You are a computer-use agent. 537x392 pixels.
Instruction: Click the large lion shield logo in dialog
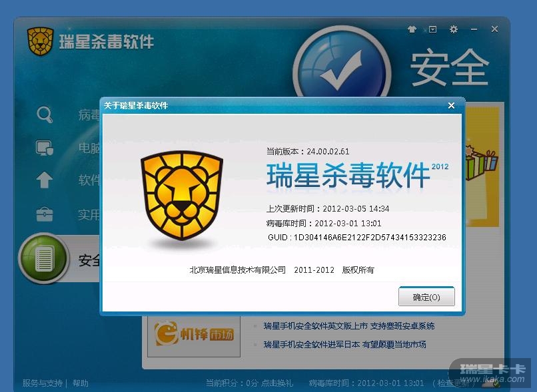(x=182, y=195)
